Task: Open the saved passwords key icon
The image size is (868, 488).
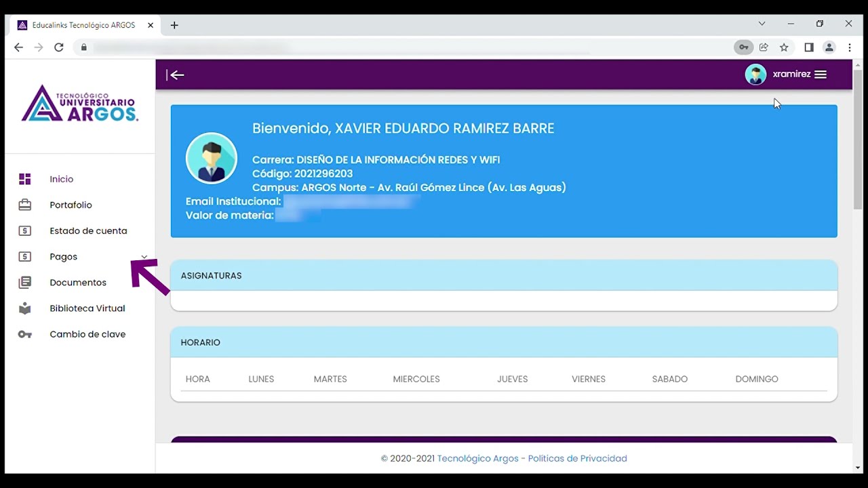Action: pyautogui.click(x=744, y=47)
